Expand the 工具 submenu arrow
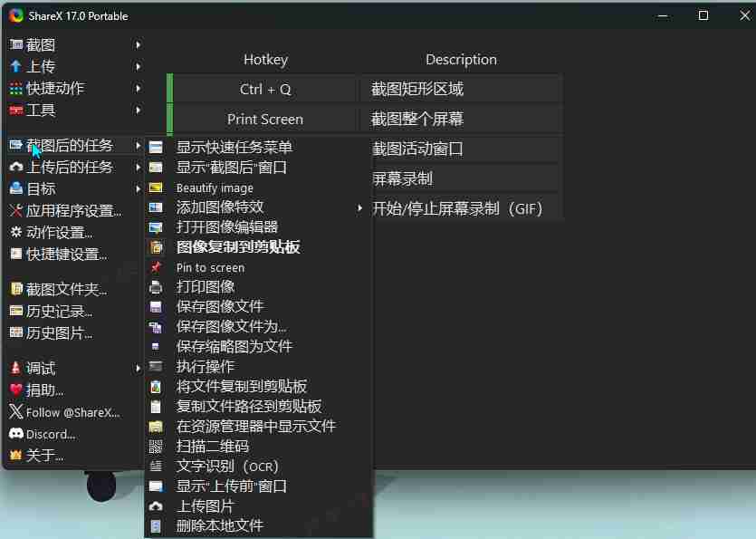 coord(138,111)
